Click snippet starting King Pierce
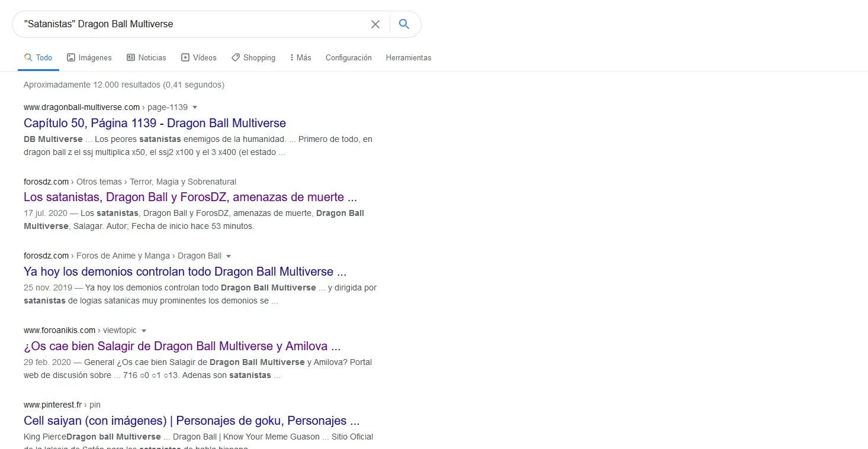868x449 pixels. [198, 440]
